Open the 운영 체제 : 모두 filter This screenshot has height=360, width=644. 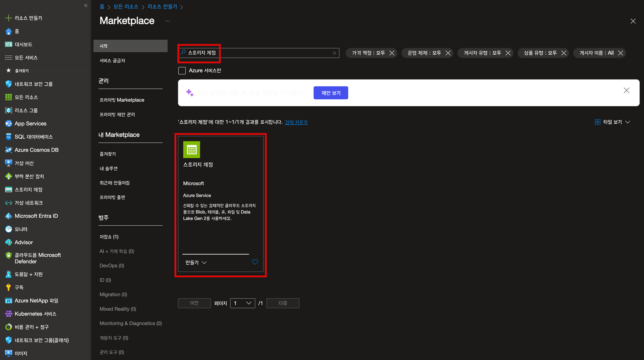pyautogui.click(x=424, y=53)
